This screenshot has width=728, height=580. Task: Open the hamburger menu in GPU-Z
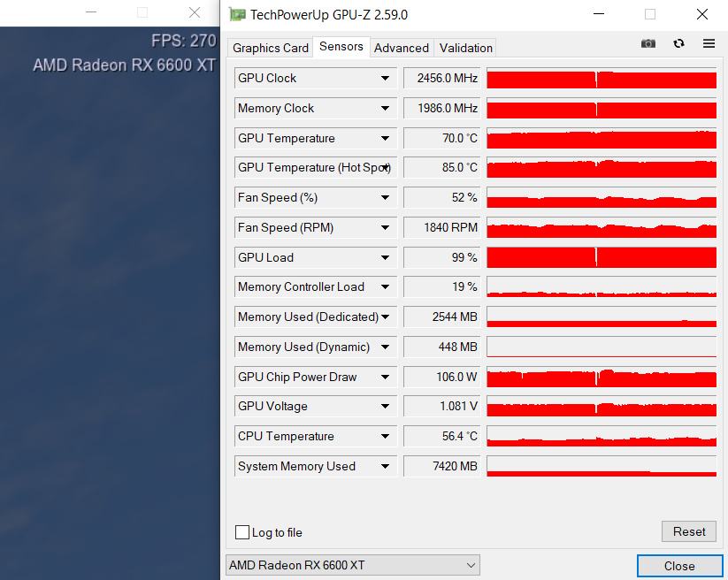coord(709,43)
